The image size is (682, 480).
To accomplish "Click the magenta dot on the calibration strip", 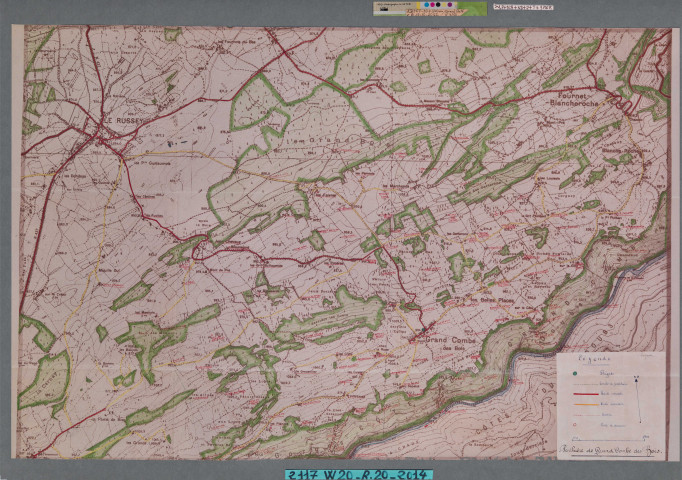I will click(432, 5).
